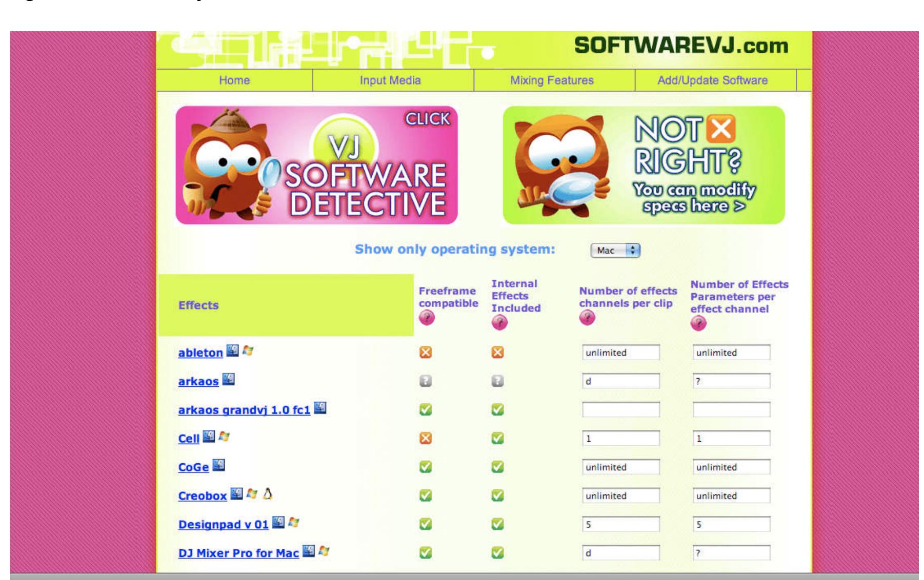Screen dimensions: 924x580
Task: Toggle ableton Internal Effects Included X mark
Action: pos(497,353)
